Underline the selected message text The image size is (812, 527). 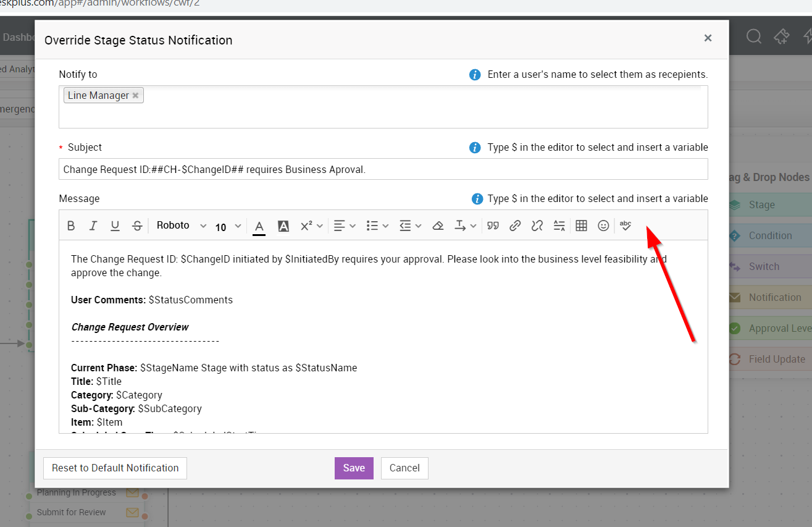point(115,226)
